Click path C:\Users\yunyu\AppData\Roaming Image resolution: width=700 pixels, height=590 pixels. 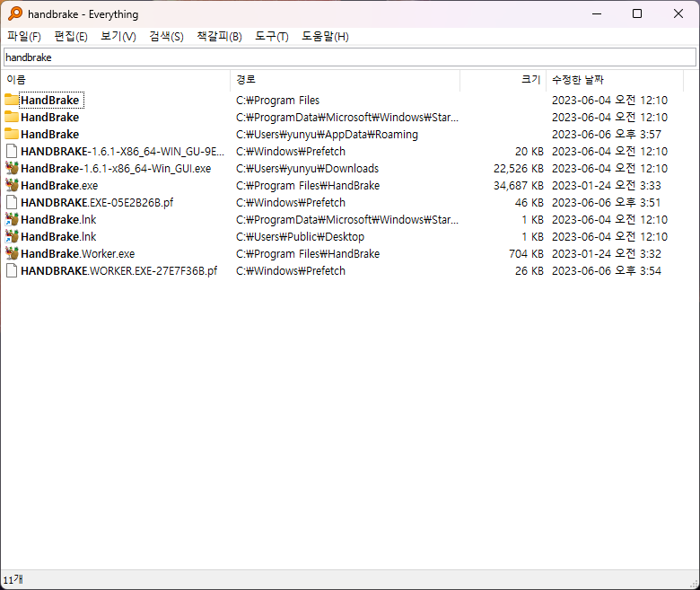point(327,134)
